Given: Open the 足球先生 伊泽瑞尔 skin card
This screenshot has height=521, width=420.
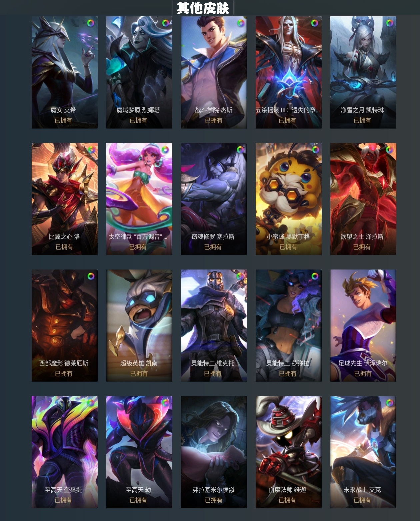Looking at the screenshot, I should [363, 325].
